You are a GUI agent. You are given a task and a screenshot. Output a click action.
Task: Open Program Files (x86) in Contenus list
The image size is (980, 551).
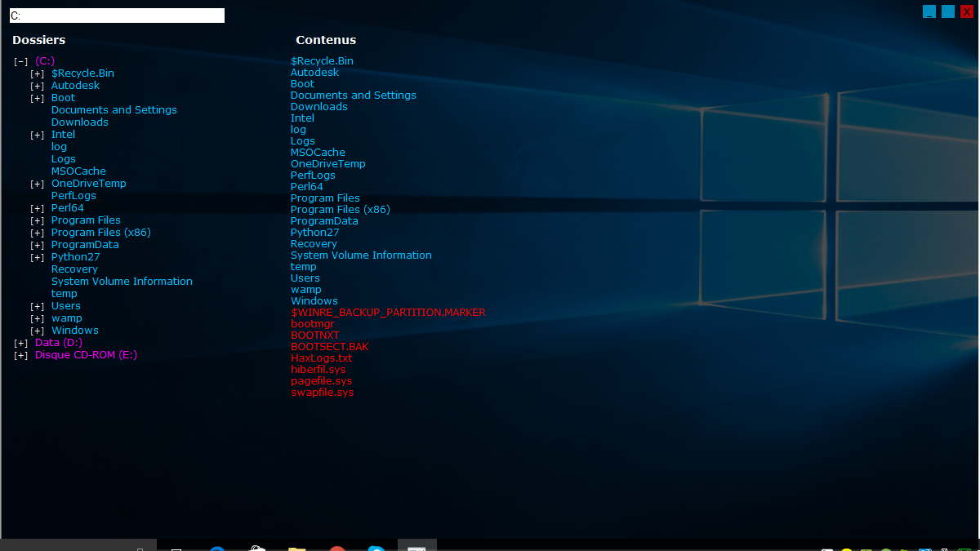[341, 210]
